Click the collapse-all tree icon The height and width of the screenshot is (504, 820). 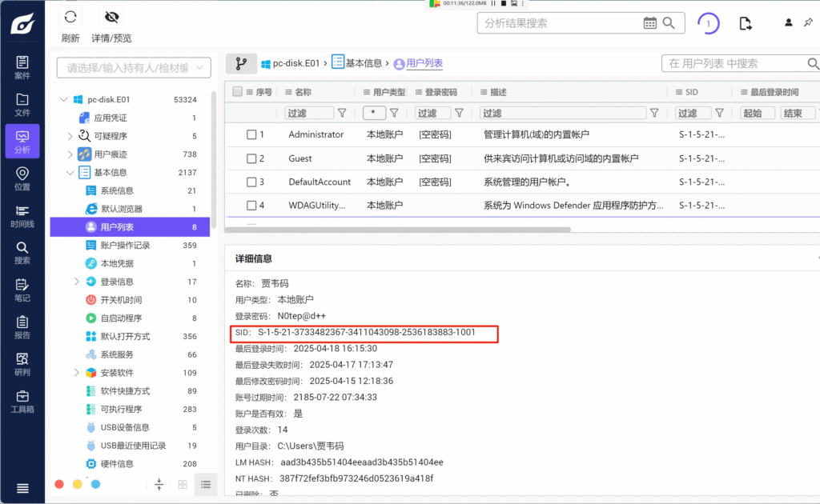tap(159, 485)
